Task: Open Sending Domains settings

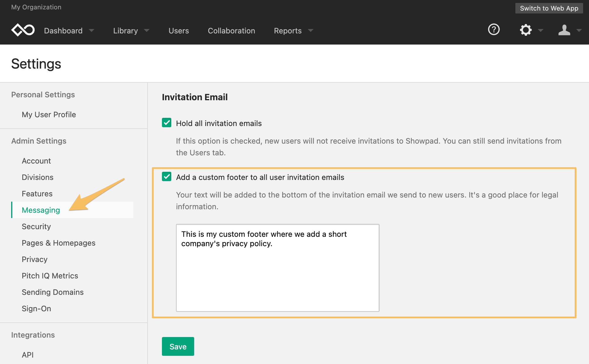Action: tap(53, 292)
